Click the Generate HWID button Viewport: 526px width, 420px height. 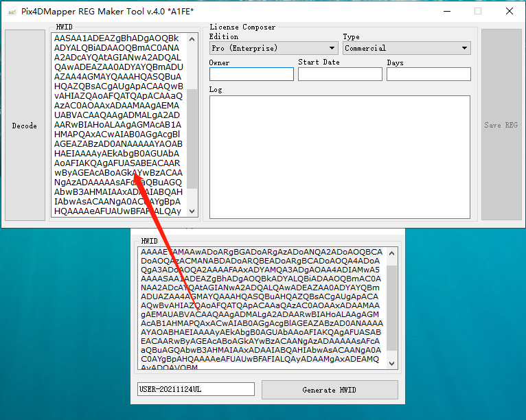(x=330, y=390)
